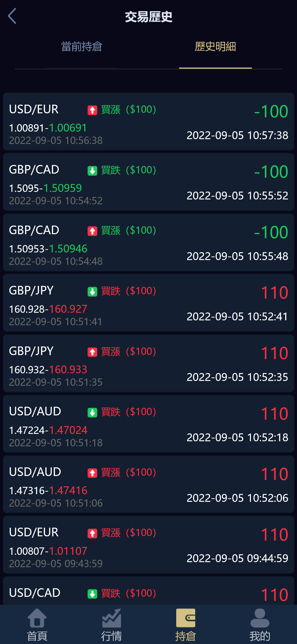Click red up arrow on 10:51:06 USD/AUD trade
This screenshot has height=644, width=297.
click(x=92, y=473)
